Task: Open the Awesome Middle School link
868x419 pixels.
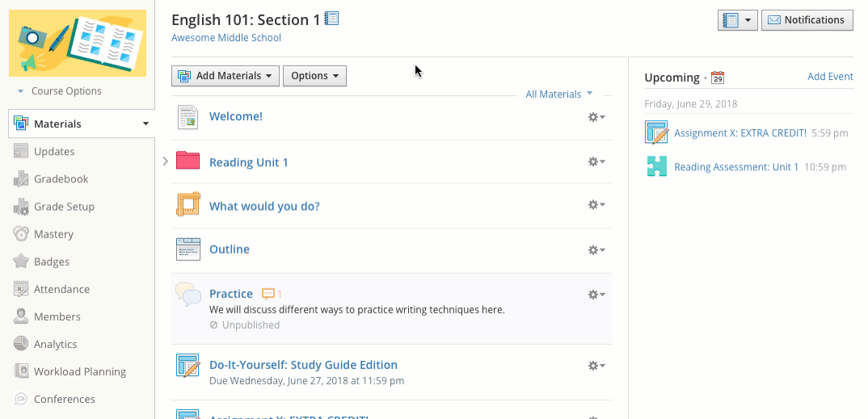Action: pyautogui.click(x=226, y=38)
